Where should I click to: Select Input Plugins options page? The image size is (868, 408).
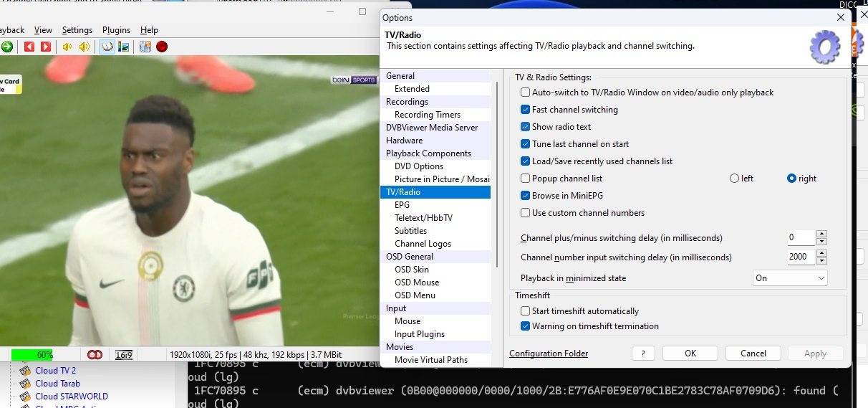tap(420, 334)
